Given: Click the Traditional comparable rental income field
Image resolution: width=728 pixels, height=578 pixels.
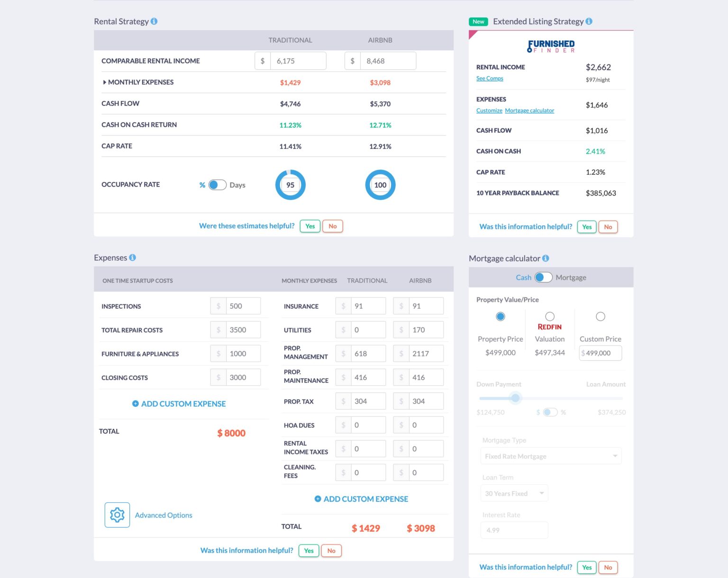Looking at the screenshot, I should click(299, 61).
